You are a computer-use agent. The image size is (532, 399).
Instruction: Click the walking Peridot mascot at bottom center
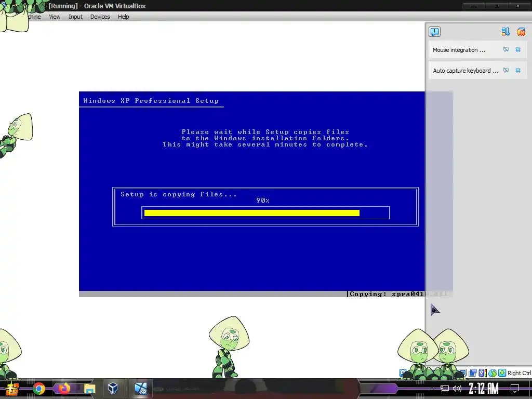click(x=229, y=347)
